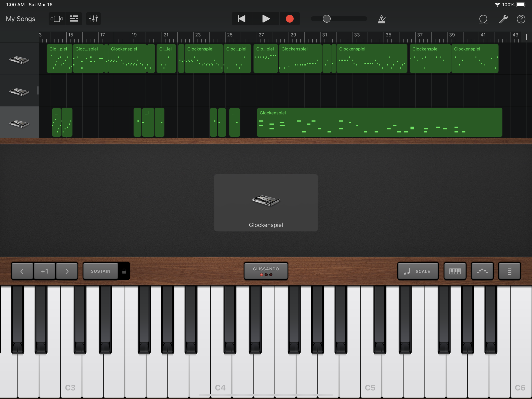Shift keyboard down one octave

[x=22, y=271]
